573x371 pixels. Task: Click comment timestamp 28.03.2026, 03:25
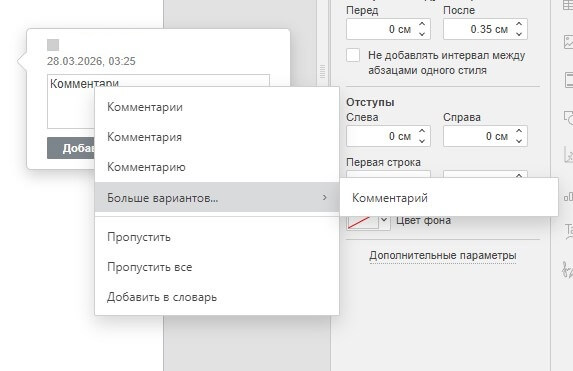point(91,61)
